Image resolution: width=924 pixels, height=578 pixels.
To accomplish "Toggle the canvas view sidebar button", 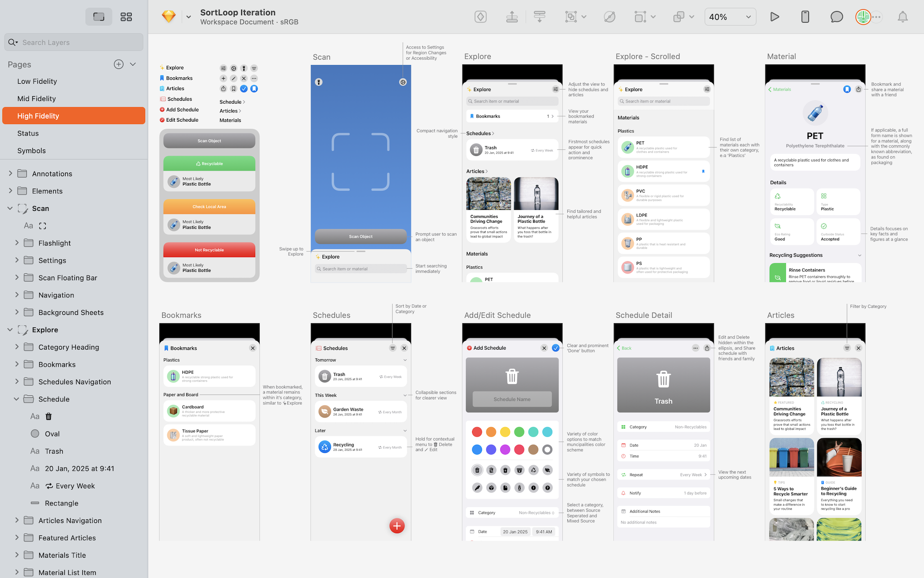I will point(99,17).
